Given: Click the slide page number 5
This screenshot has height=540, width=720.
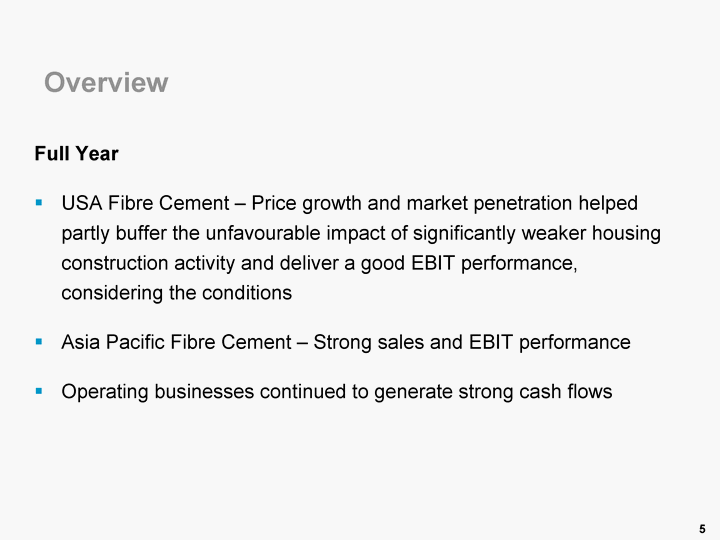Looking at the screenshot, I should pos(702,528).
